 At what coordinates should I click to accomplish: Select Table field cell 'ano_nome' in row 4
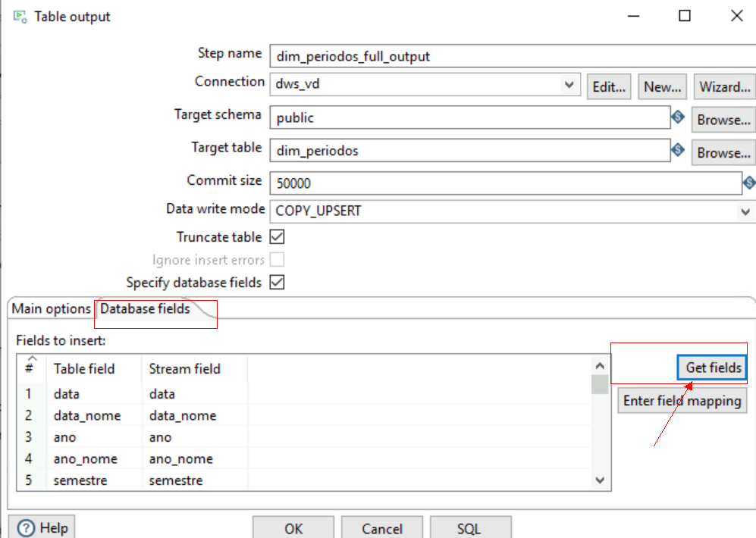94,458
